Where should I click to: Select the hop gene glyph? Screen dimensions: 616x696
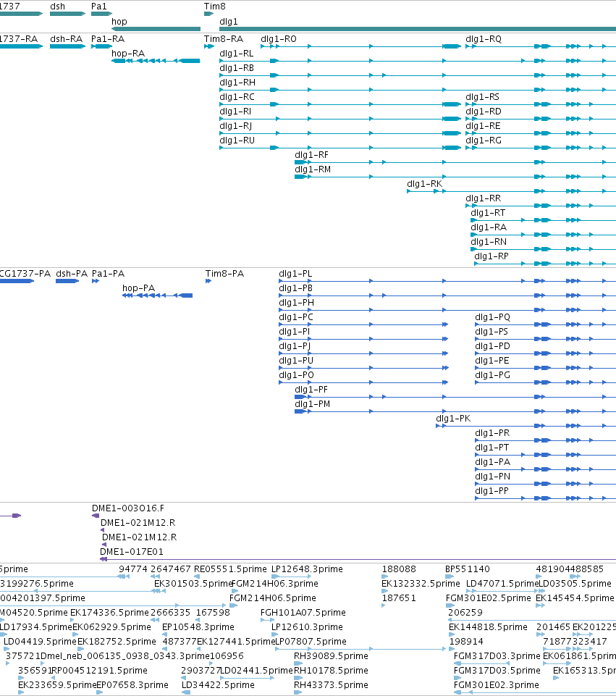coord(156,29)
